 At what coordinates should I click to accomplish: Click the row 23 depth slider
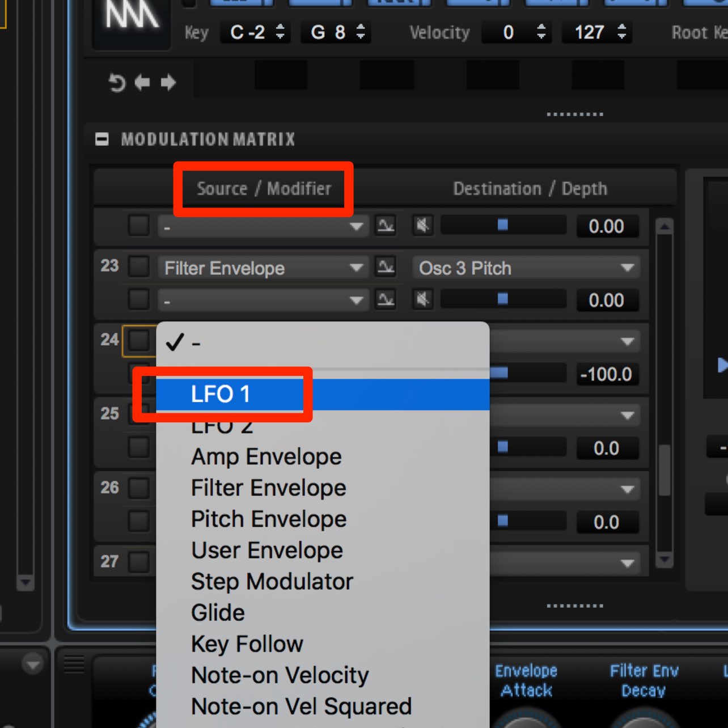pyautogui.click(x=503, y=299)
